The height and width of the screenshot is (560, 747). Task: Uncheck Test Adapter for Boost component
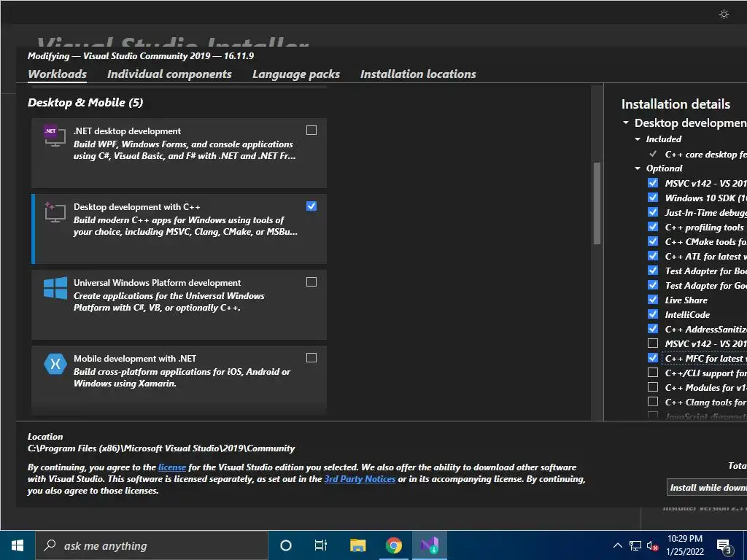click(x=653, y=271)
